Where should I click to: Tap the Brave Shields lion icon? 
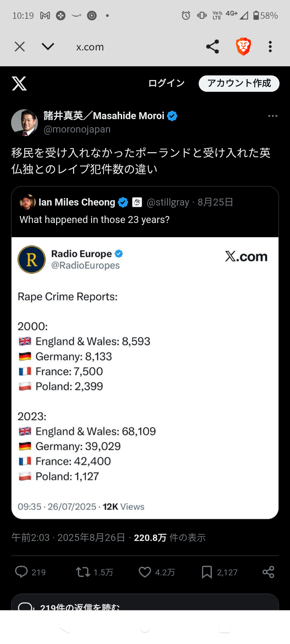tap(243, 47)
